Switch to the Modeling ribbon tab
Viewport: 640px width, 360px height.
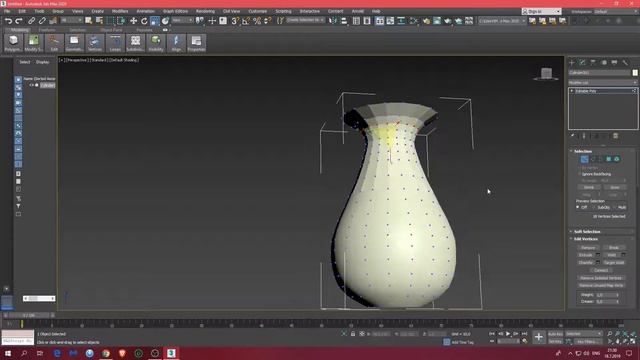click(19, 30)
